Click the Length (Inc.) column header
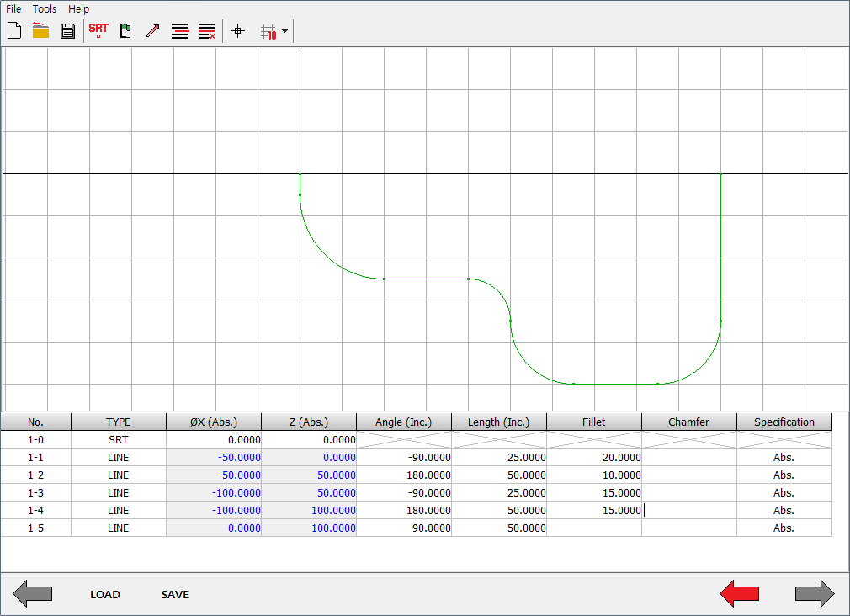This screenshot has width=850, height=616. pos(499,422)
